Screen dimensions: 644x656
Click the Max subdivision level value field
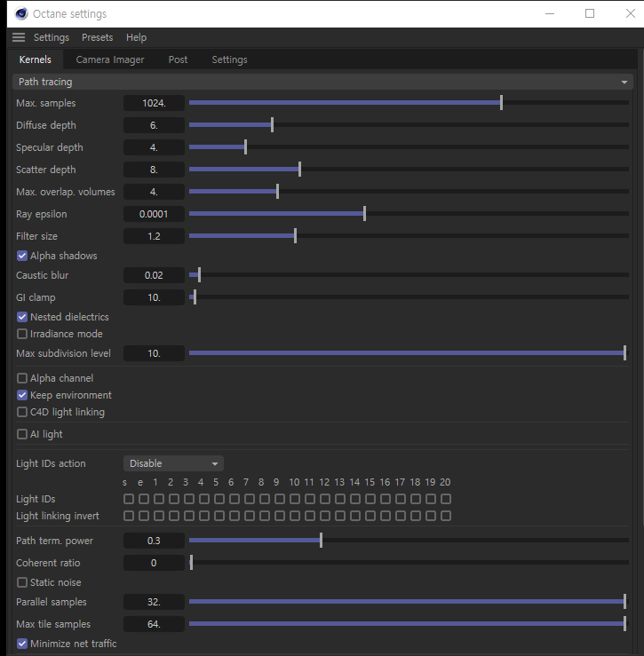[154, 353]
